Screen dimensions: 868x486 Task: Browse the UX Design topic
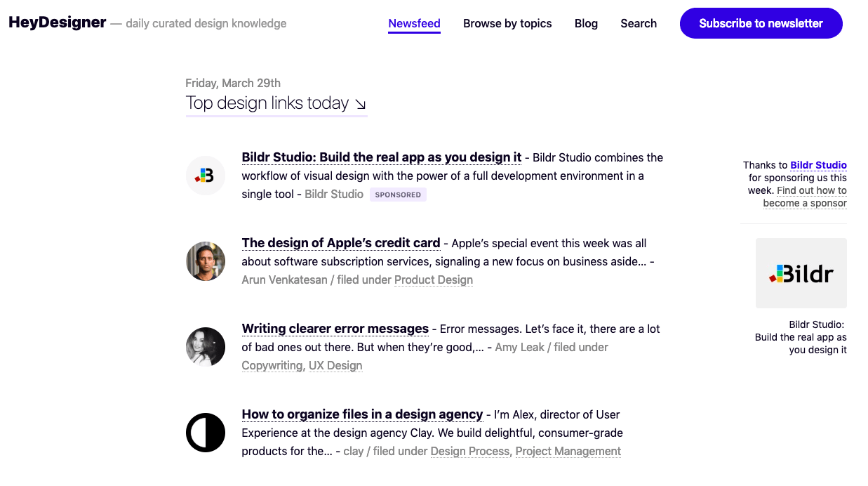[335, 365]
